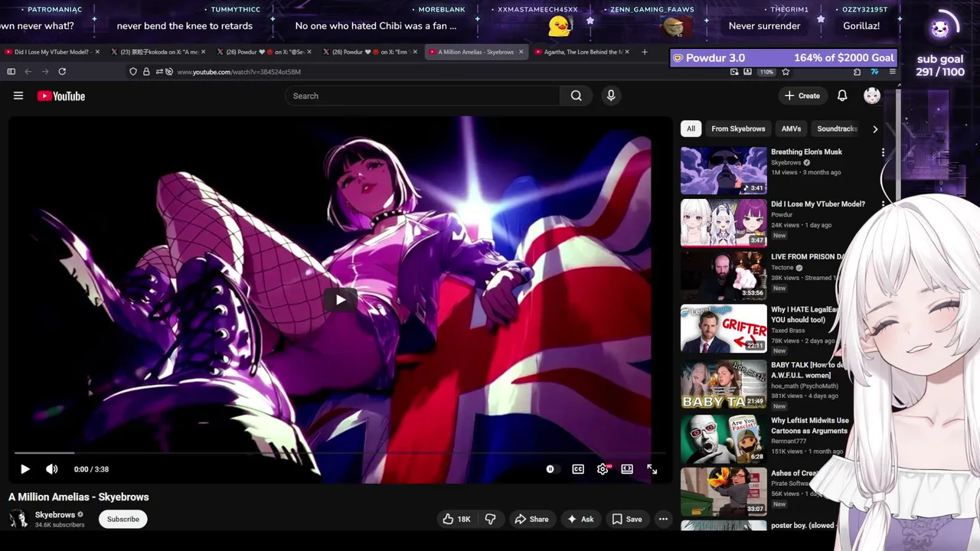The image size is (980, 551).
Task: Close the Did I Lose My VTuber Model tab
Action: point(97,52)
